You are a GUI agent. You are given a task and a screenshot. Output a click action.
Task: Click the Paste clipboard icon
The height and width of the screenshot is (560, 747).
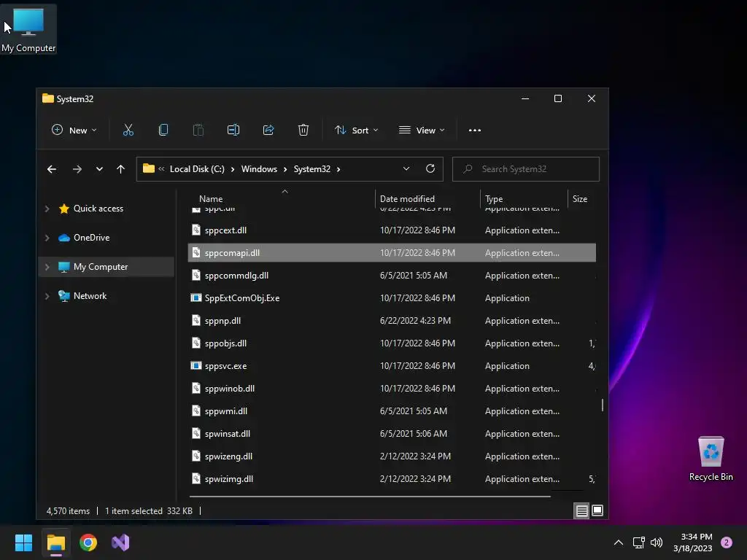click(x=198, y=130)
